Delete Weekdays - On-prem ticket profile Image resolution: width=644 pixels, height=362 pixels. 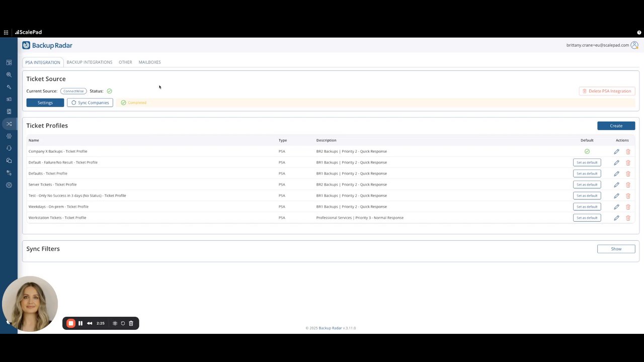(x=628, y=207)
